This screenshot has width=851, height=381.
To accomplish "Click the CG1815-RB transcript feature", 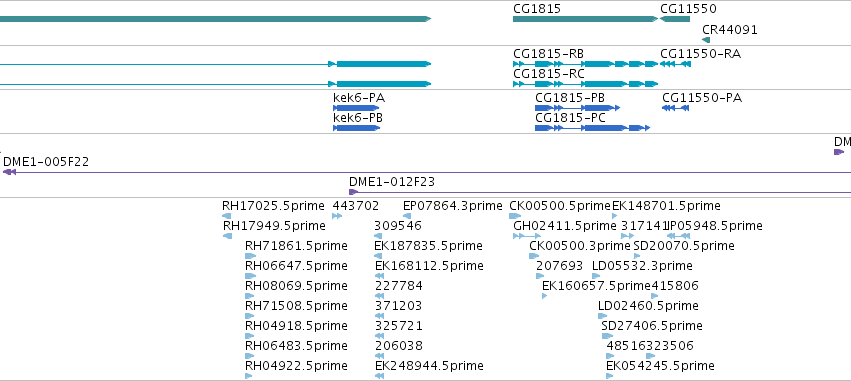I will pos(586,64).
